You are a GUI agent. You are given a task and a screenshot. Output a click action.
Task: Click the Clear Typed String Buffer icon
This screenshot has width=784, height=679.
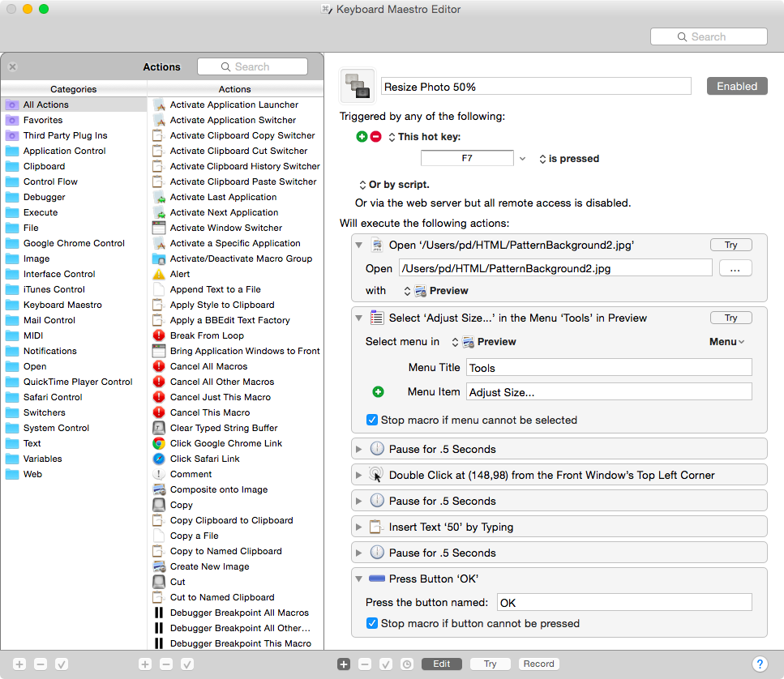tap(158, 428)
